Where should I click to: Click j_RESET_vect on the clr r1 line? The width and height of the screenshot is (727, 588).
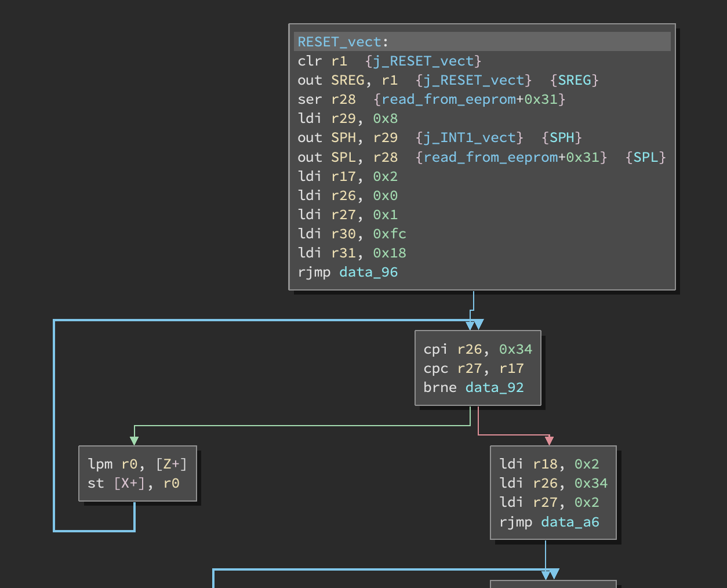click(423, 61)
